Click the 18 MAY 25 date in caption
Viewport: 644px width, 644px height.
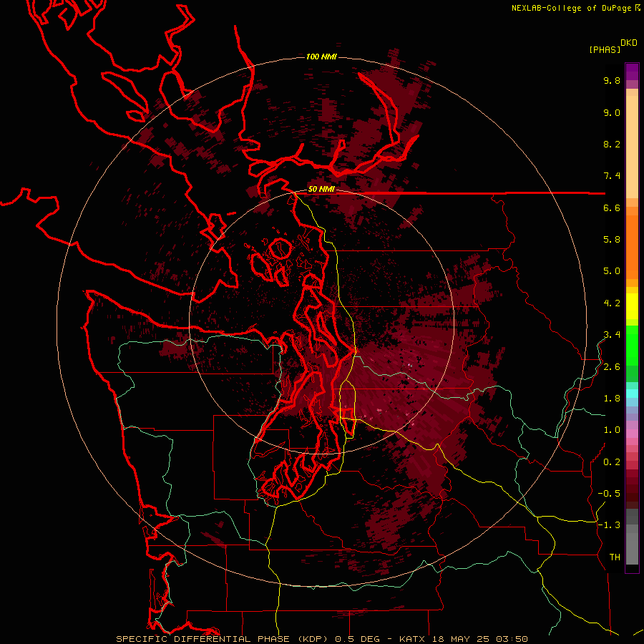pos(461,639)
